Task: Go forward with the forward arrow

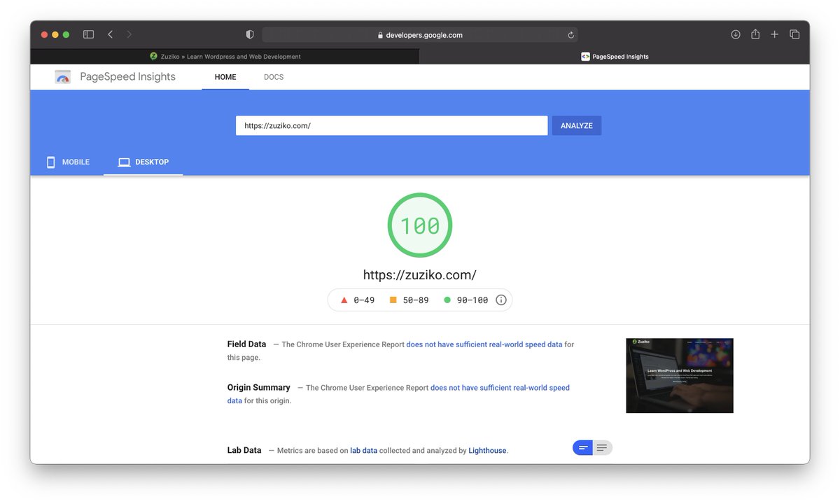Action: click(x=129, y=34)
